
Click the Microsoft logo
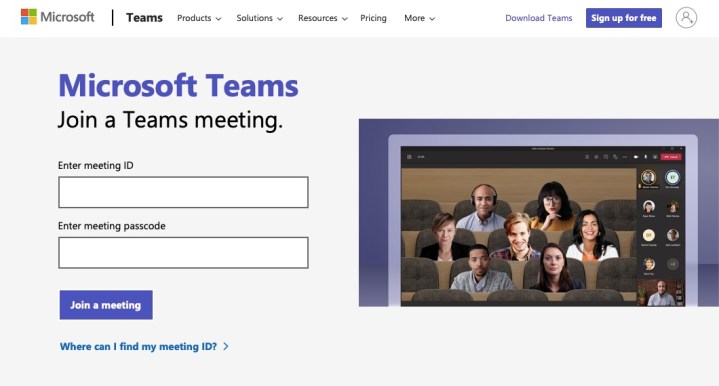(x=58, y=17)
